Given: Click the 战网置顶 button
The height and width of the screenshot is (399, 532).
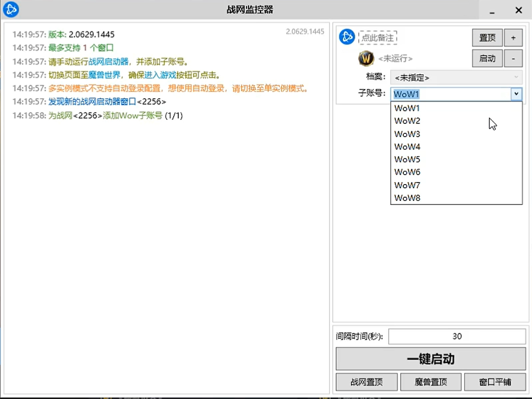Looking at the screenshot, I should [x=366, y=382].
